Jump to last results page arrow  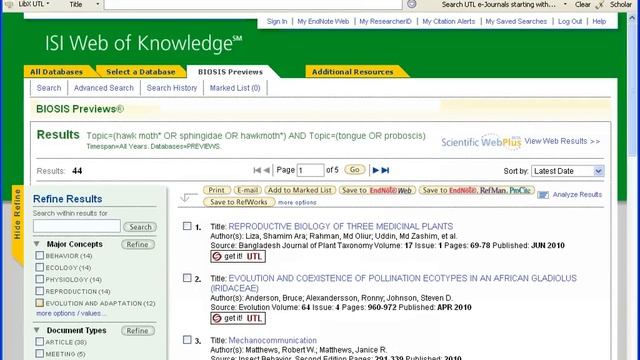click(385, 170)
